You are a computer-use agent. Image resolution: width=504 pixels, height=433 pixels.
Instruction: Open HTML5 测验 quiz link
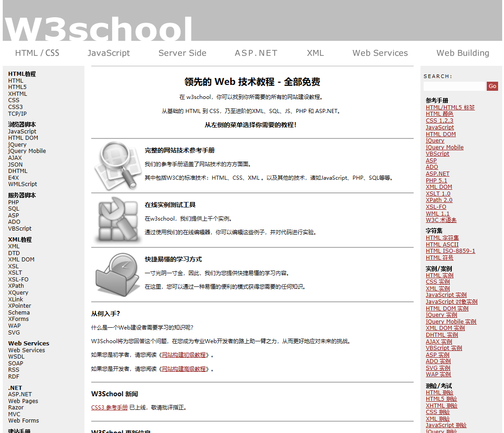[x=441, y=399]
